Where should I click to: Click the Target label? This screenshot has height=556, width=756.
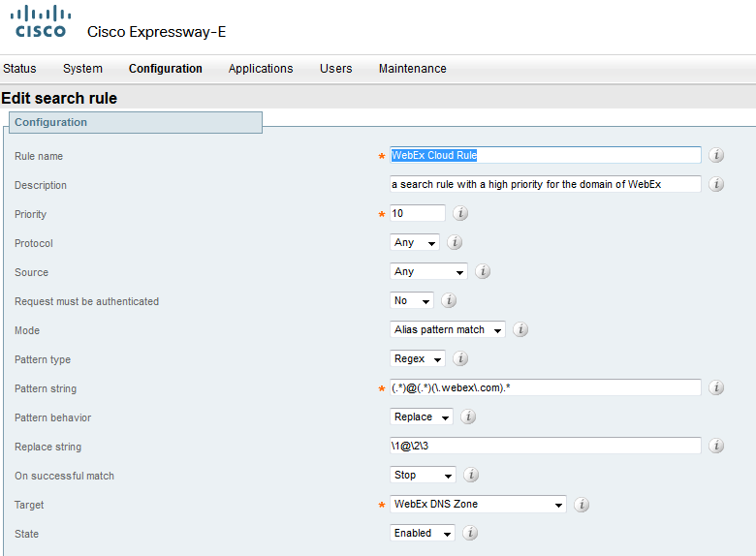point(29,505)
